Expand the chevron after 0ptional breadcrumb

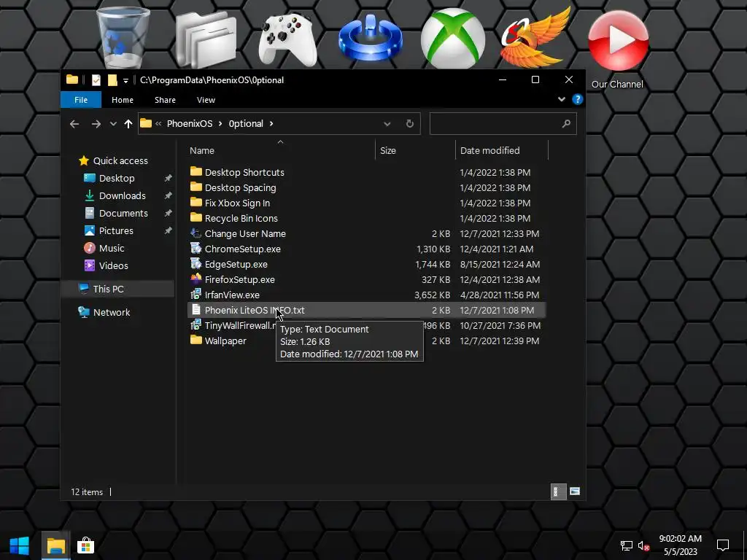point(271,124)
